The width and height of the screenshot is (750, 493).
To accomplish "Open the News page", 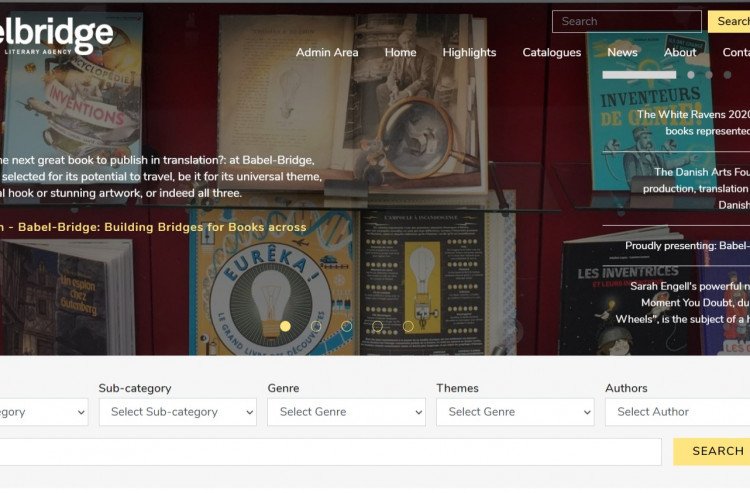I will [x=622, y=53].
